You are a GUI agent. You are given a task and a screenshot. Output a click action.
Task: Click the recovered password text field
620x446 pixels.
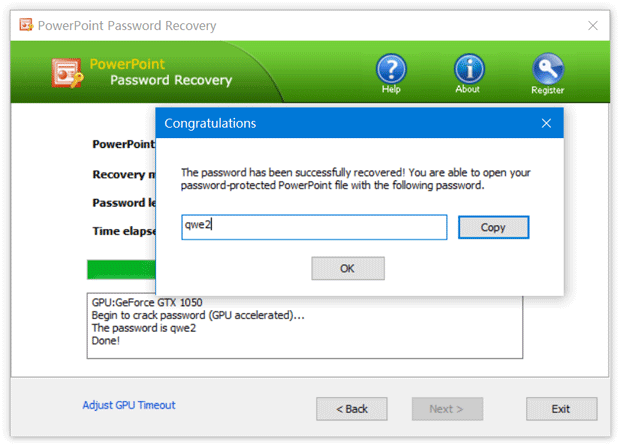(313, 227)
